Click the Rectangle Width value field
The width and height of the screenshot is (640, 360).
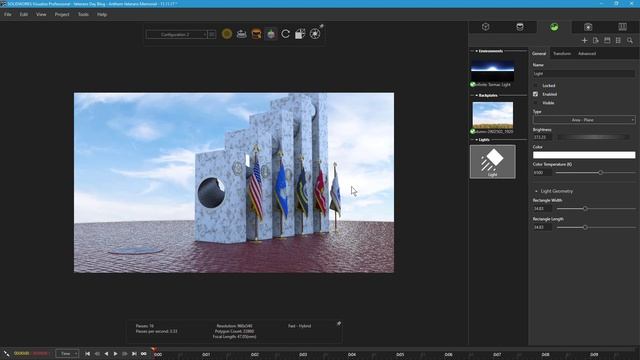click(542, 209)
